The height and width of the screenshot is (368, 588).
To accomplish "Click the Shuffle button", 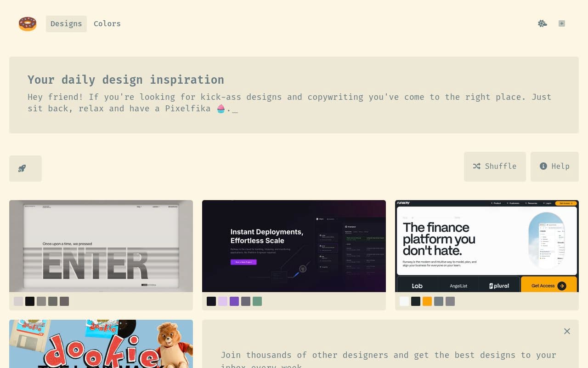I will [x=495, y=166].
